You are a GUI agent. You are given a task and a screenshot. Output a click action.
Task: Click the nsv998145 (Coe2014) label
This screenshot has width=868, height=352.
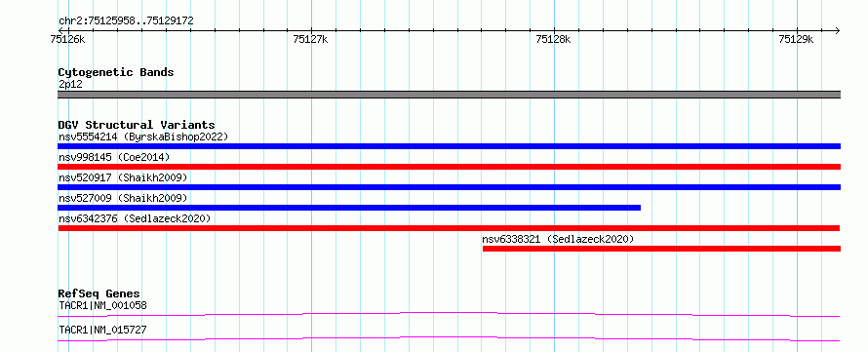[114, 157]
